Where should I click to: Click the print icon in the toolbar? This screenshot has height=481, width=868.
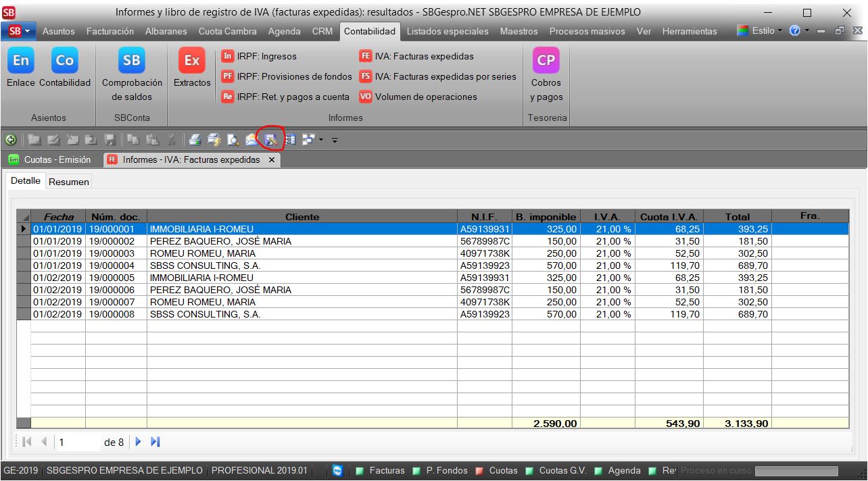pyautogui.click(x=195, y=140)
